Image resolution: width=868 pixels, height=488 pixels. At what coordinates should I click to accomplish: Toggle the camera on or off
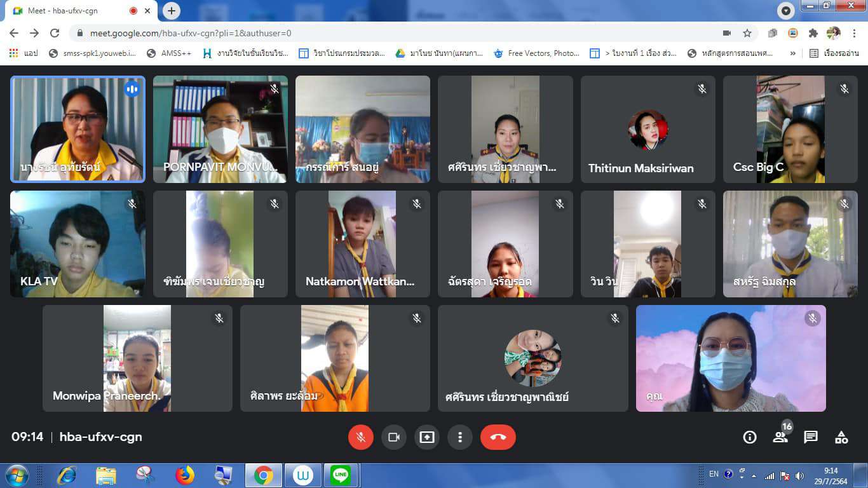(x=394, y=437)
